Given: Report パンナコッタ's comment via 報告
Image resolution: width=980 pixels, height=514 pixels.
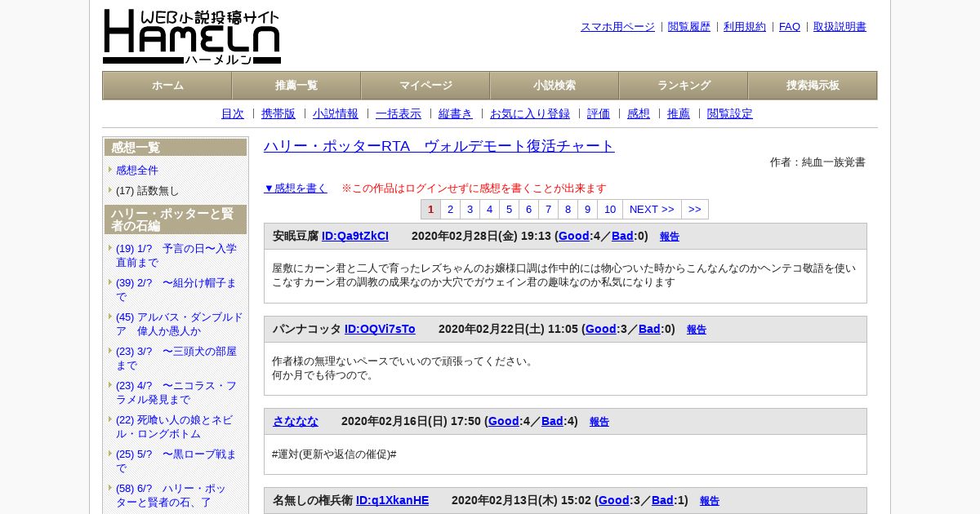Looking at the screenshot, I should pyautogui.click(x=697, y=330).
